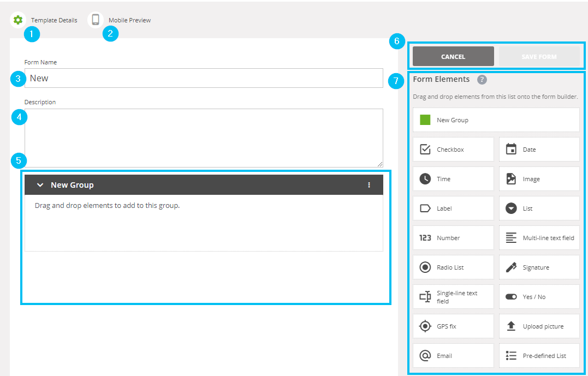The image size is (588, 376).
Task: Select the Date form element icon
Action: click(x=512, y=149)
